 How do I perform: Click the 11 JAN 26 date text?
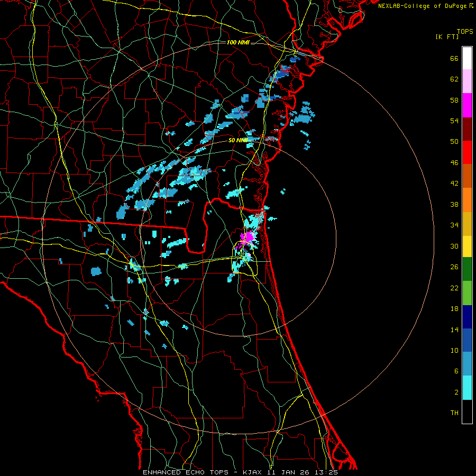tap(289, 472)
